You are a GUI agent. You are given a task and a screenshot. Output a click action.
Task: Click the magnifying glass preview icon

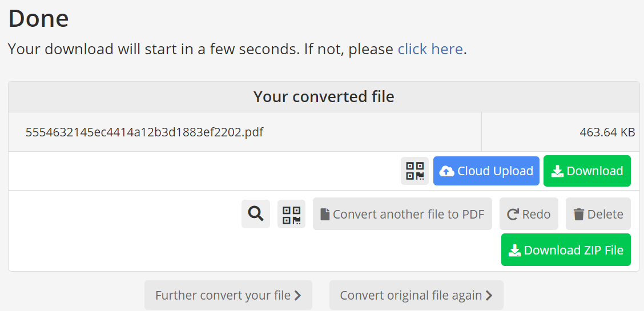(256, 214)
